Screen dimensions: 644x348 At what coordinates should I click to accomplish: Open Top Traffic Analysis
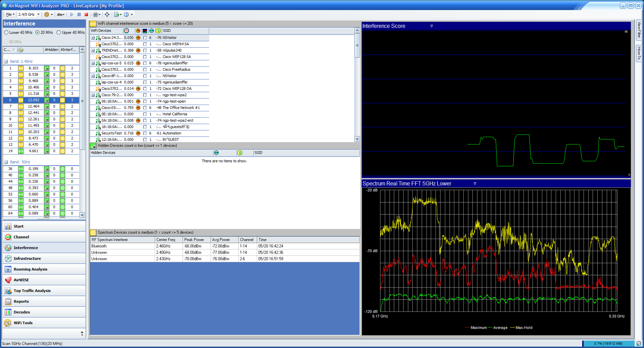(32, 290)
